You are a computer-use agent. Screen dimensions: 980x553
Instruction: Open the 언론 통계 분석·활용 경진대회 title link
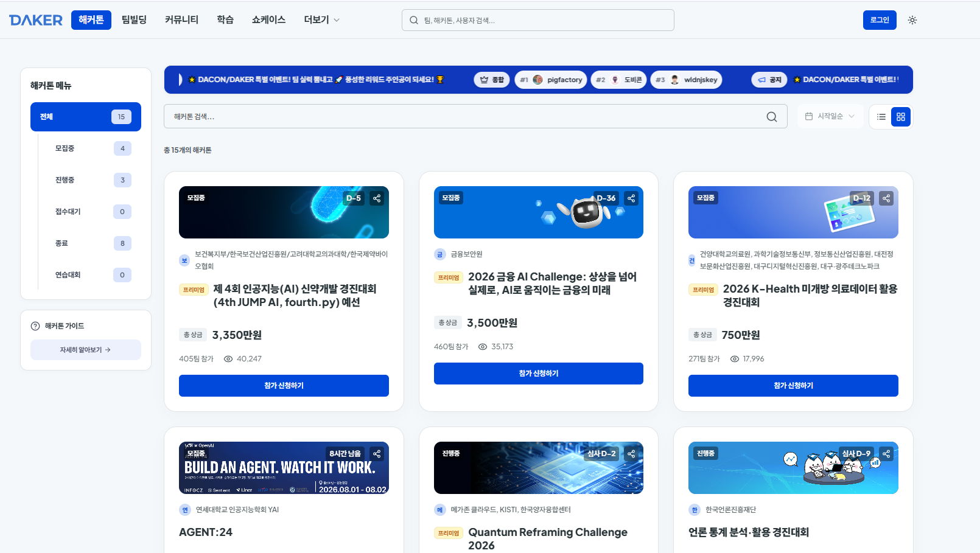coord(749,532)
